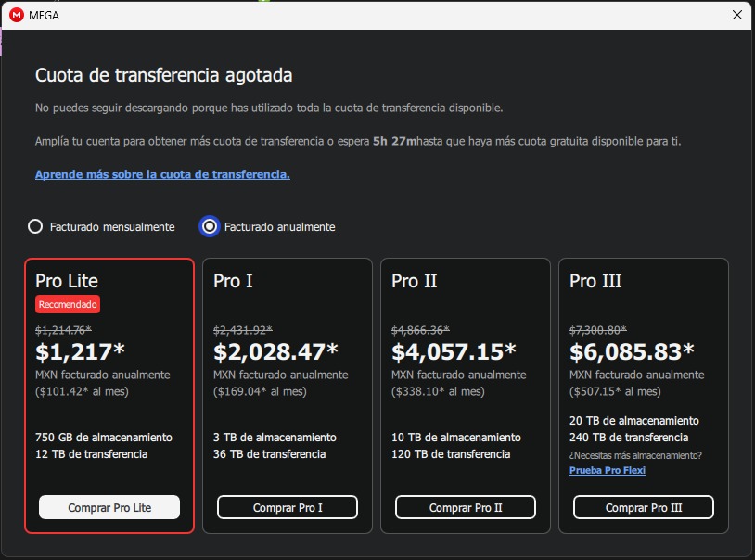Click 240 TB de transferencia text
755x560 pixels.
(629, 438)
